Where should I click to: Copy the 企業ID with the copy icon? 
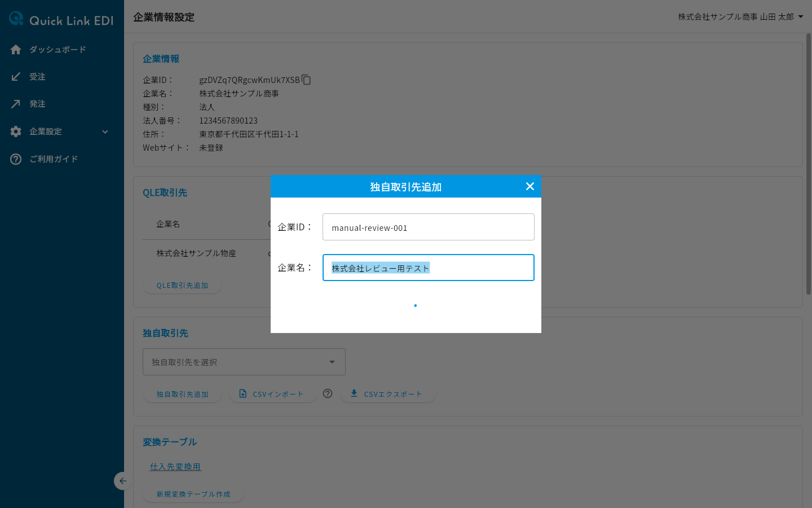pyautogui.click(x=306, y=80)
